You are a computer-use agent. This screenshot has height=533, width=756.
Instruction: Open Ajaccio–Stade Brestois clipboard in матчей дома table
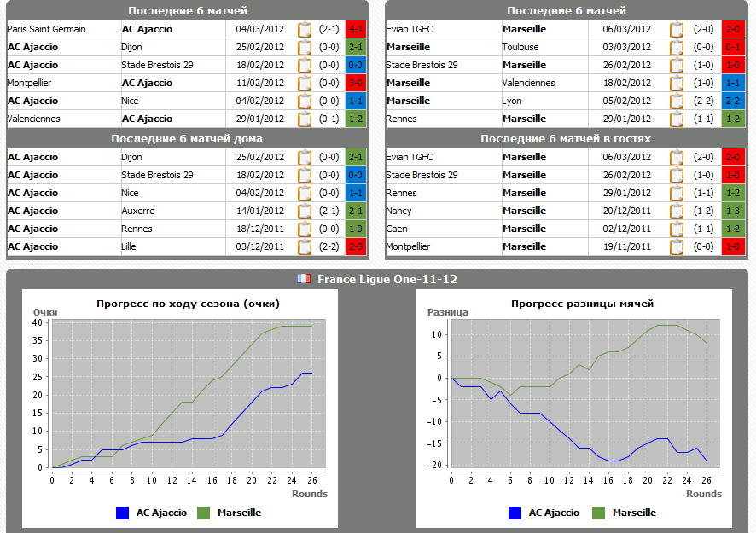pyautogui.click(x=305, y=175)
